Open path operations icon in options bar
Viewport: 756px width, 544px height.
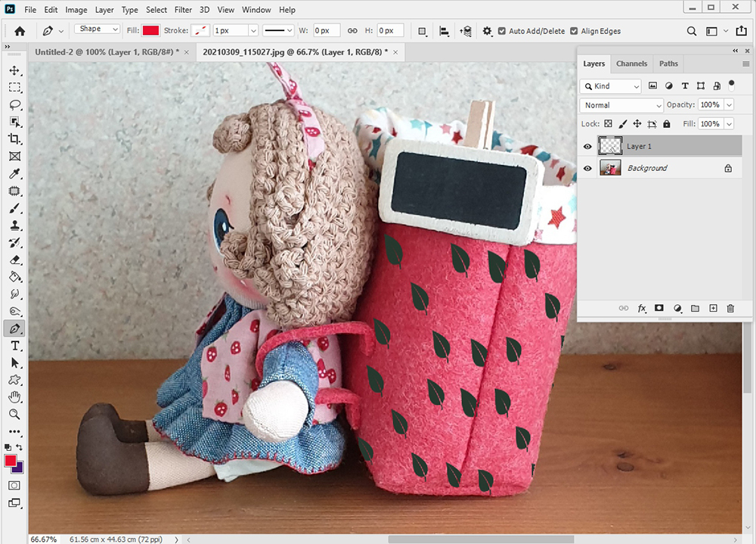pyautogui.click(x=422, y=31)
